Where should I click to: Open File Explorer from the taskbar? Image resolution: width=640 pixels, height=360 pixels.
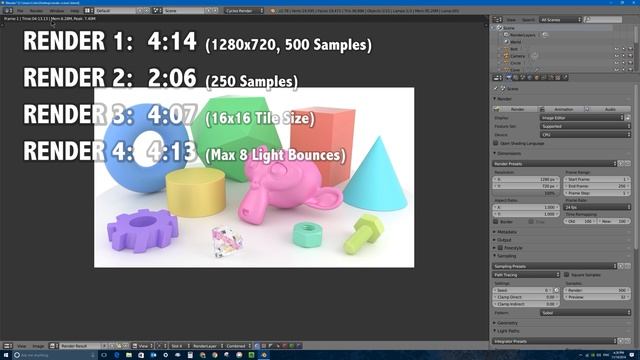click(x=129, y=355)
